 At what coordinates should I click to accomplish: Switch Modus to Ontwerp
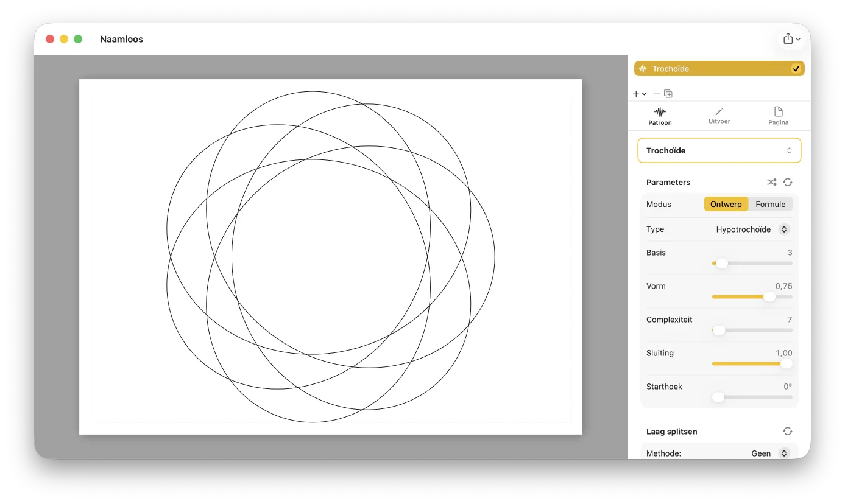(726, 204)
